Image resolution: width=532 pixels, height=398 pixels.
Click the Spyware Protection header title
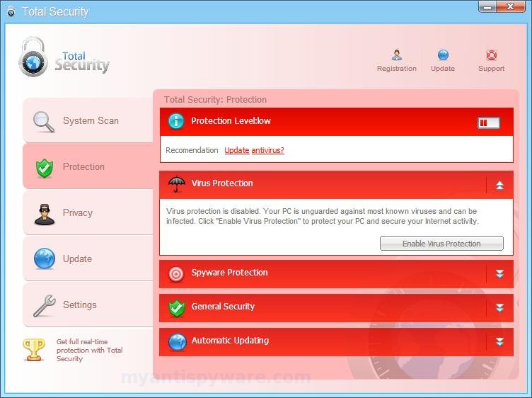tap(229, 273)
